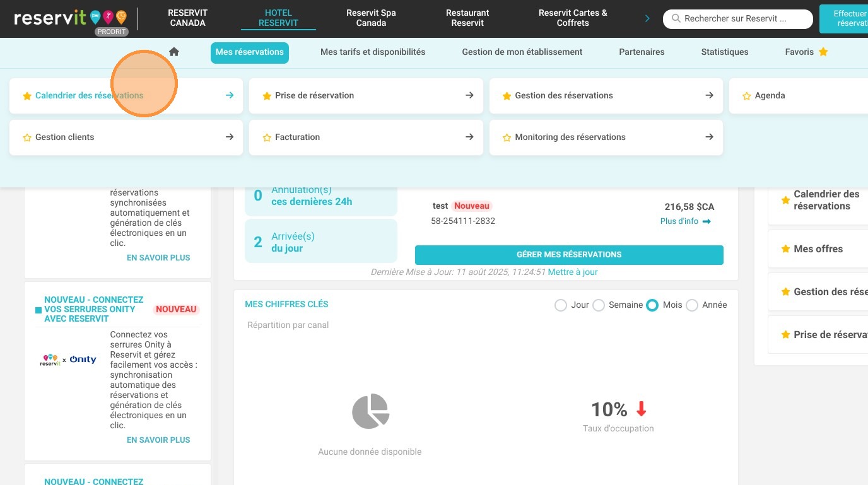Image resolution: width=868 pixels, height=485 pixels.
Task: Click the star beside Favoris menu
Action: (x=823, y=52)
